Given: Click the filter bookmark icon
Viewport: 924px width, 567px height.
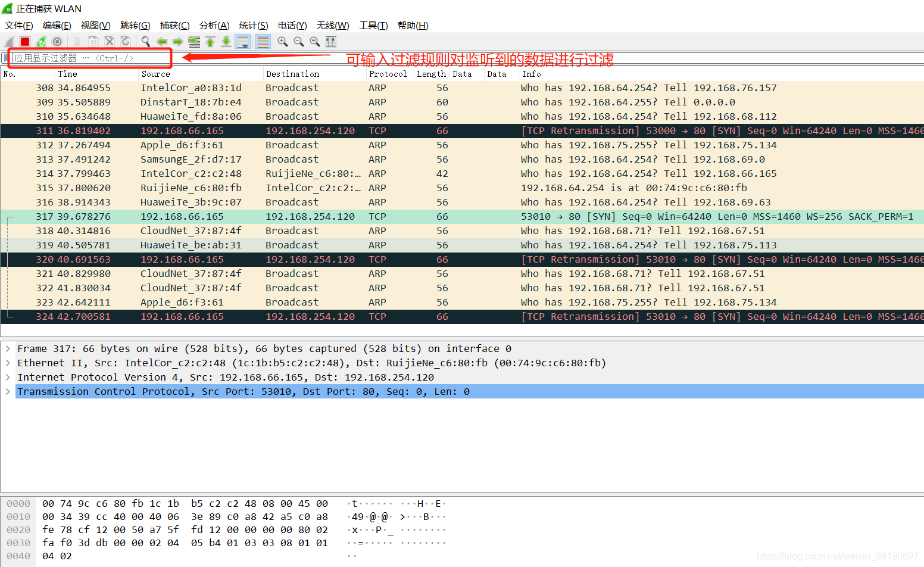Looking at the screenshot, I should (5, 58).
